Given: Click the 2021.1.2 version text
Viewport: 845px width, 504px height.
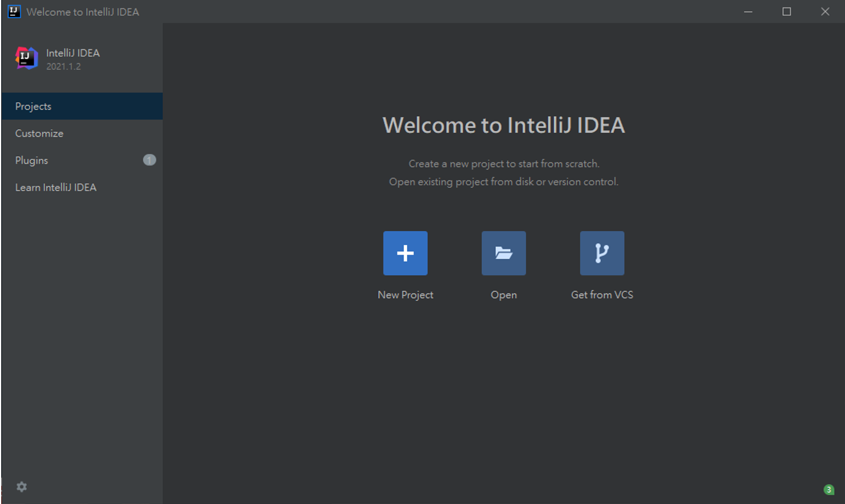Looking at the screenshot, I should point(64,66).
